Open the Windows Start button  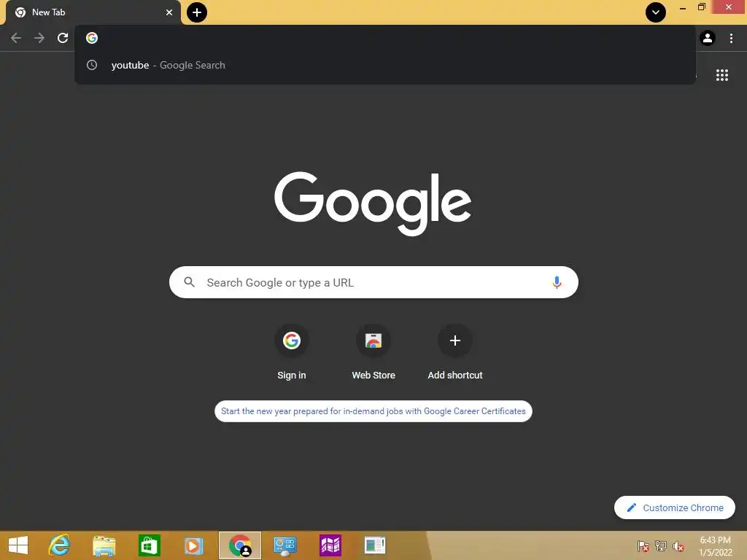18,545
